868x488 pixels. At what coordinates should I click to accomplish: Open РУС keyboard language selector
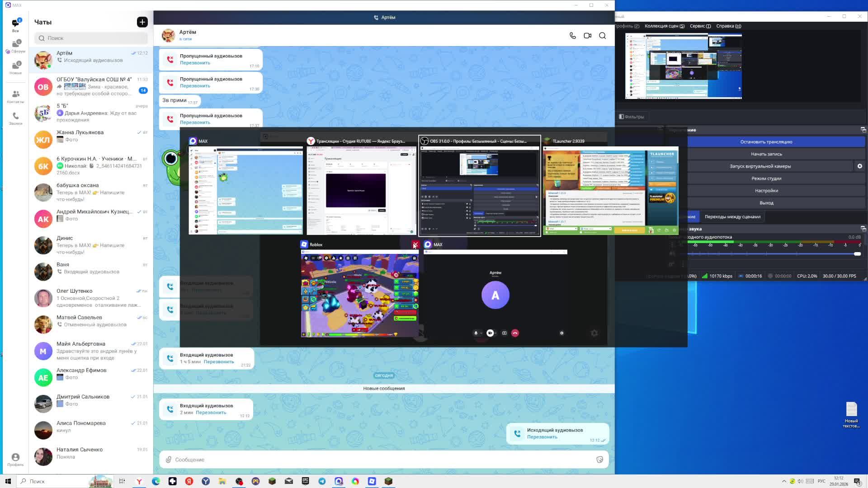pos(821,481)
